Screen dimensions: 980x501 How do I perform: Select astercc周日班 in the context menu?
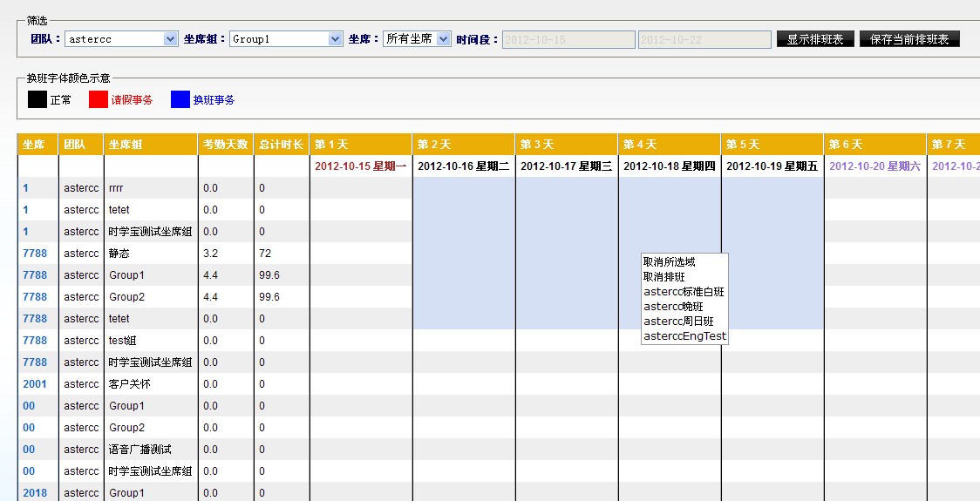(678, 322)
